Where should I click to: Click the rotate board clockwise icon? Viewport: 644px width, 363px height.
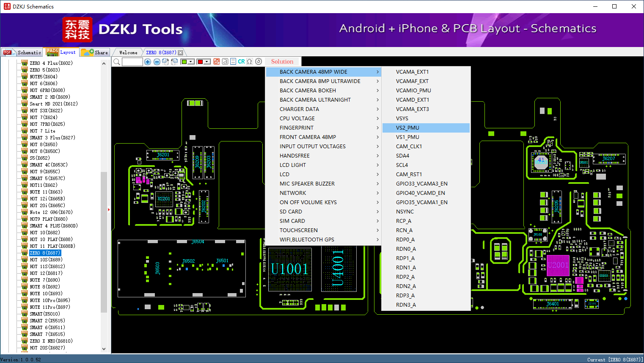pos(165,62)
